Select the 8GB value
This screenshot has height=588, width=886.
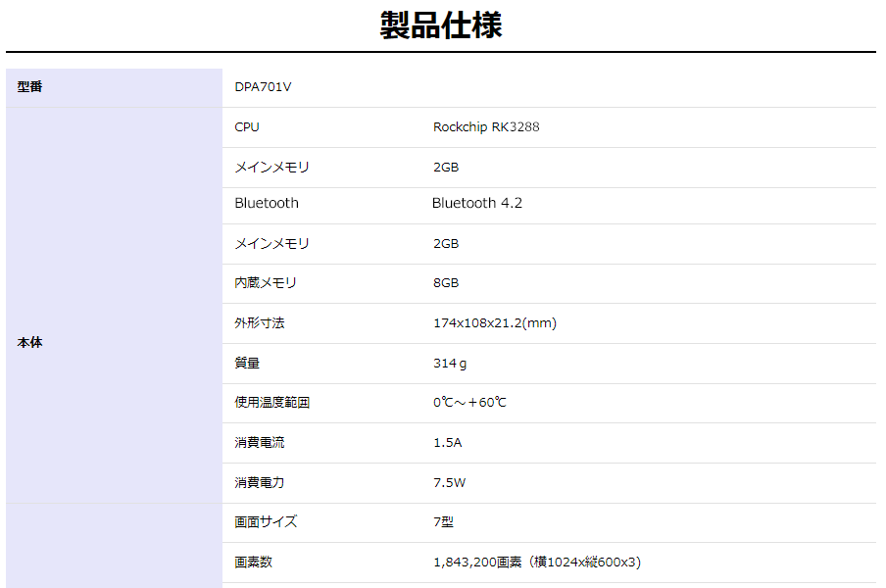[x=446, y=283]
